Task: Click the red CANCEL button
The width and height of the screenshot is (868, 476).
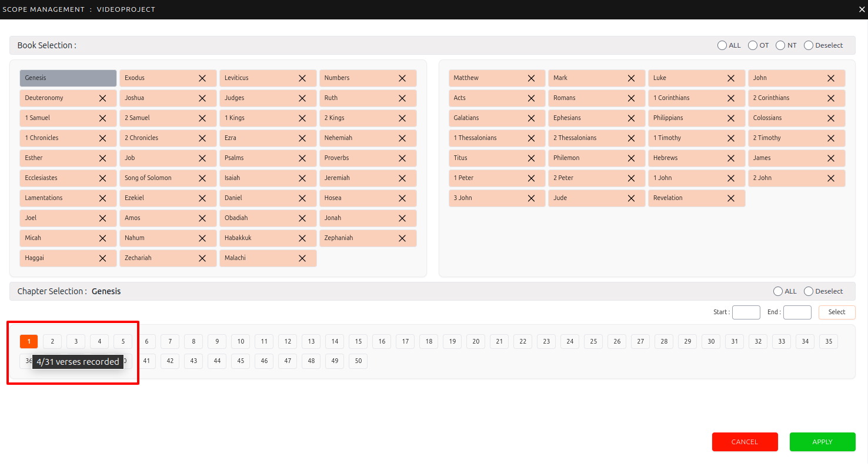Action: click(745, 442)
